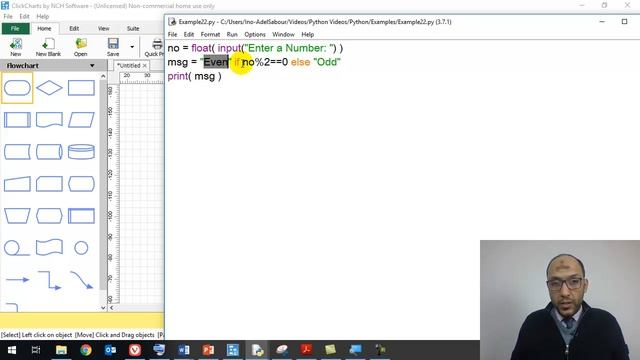The height and width of the screenshot is (360, 640).
Task: Open Word from the taskbar
Action: (184, 350)
